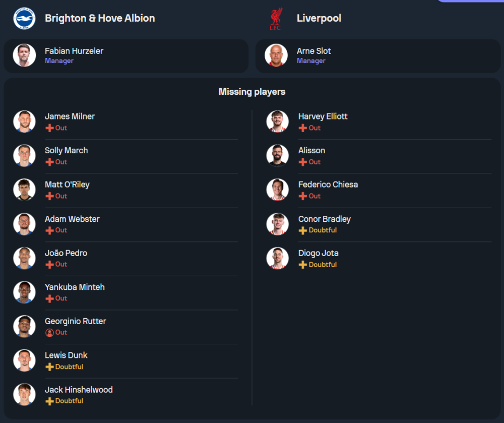Click the yellow doubtful cross under Diogo Jota
This screenshot has height=423, width=504.
click(303, 265)
